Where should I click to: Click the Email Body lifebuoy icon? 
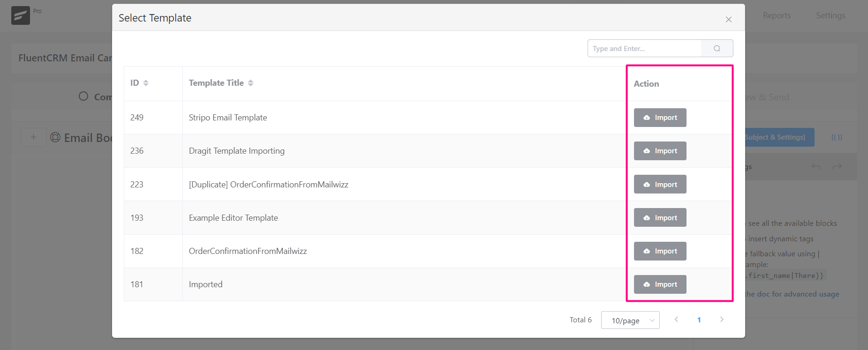pyautogui.click(x=55, y=137)
